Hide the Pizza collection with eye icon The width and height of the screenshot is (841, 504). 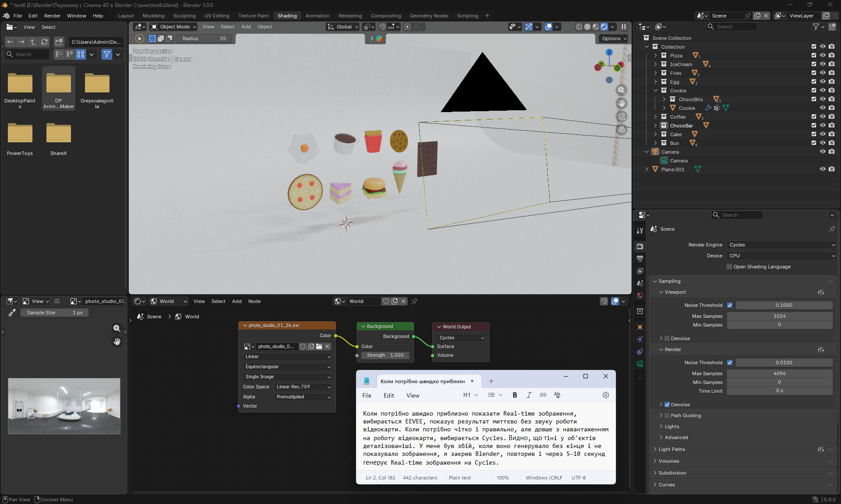click(823, 56)
